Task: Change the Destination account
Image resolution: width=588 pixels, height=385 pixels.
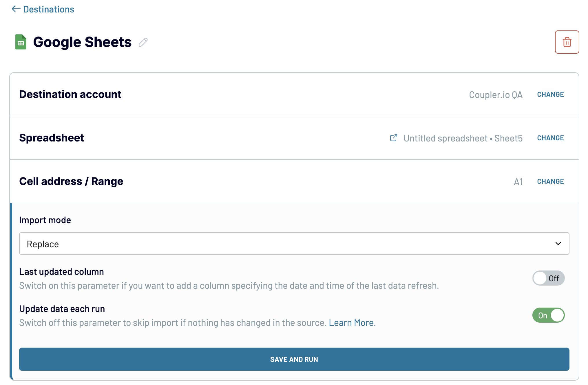Action: pos(550,95)
